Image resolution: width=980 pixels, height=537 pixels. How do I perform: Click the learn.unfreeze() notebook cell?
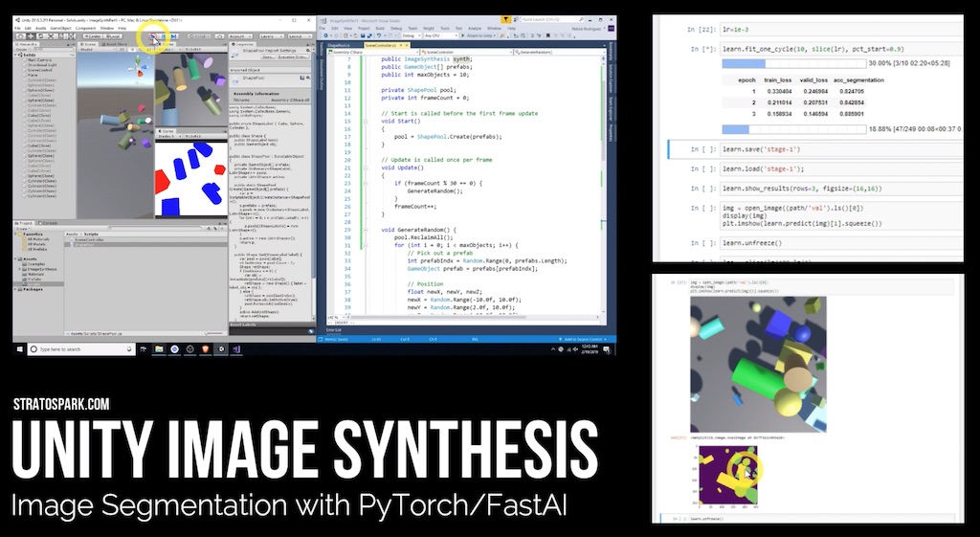(x=841, y=242)
